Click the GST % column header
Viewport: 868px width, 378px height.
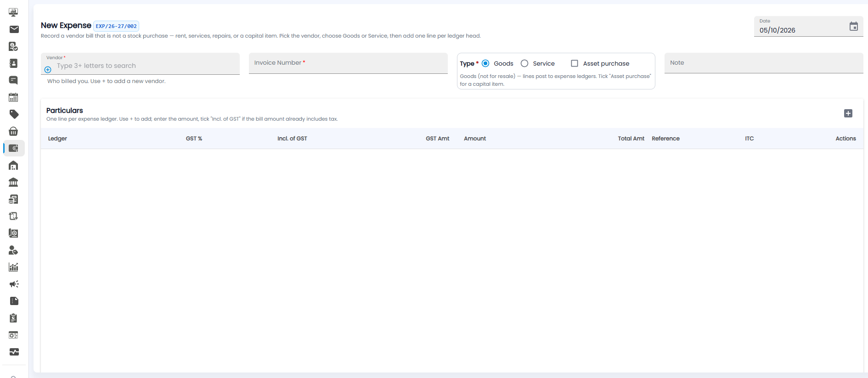pyautogui.click(x=194, y=139)
